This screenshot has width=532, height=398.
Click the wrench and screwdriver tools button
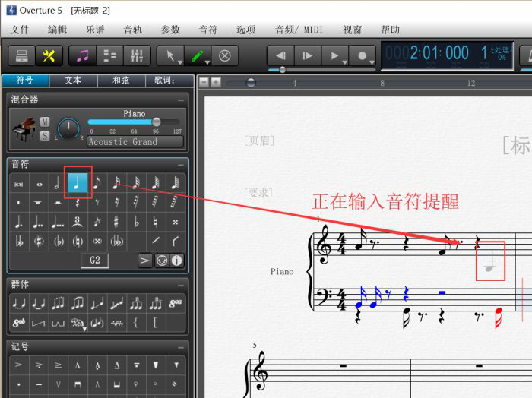(49, 55)
